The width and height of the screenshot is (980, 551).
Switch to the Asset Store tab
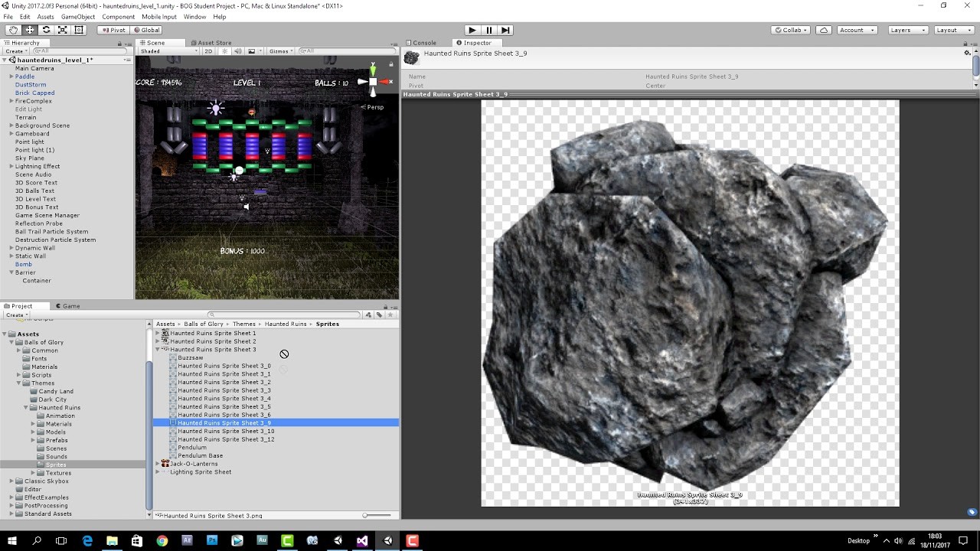click(x=211, y=43)
